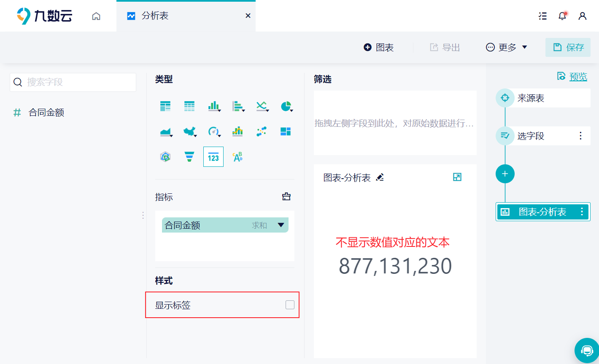Screen dimensions: 599x364
Task: Select the map chart type icon
Action: tap(190, 132)
